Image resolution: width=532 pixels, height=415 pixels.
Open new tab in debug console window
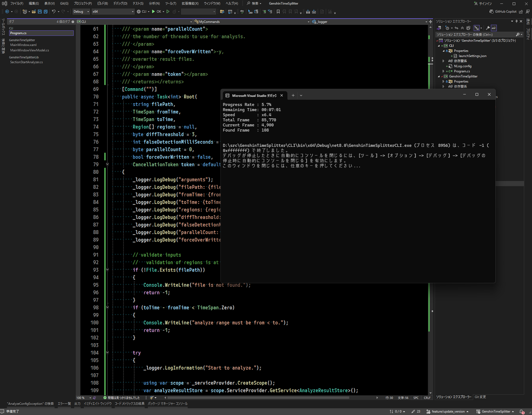click(293, 95)
